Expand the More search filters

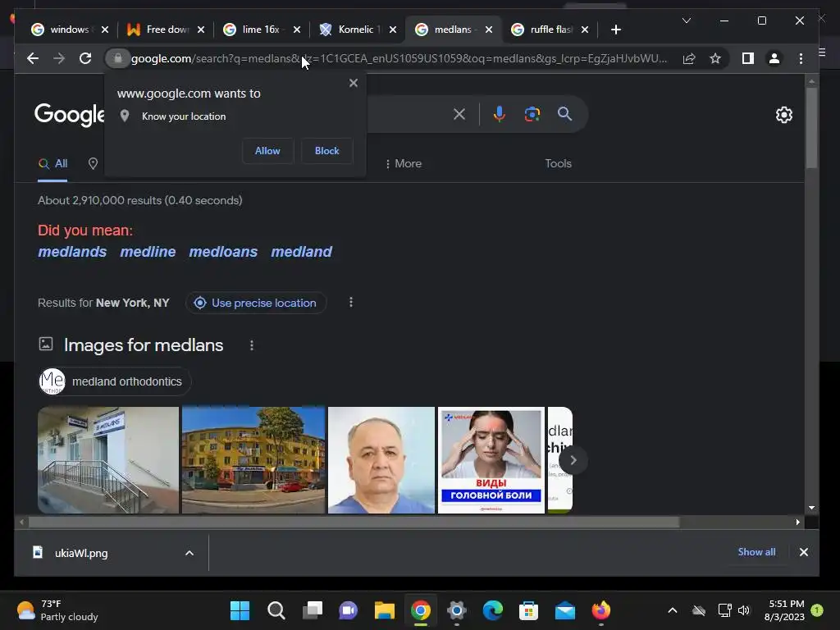pyautogui.click(x=404, y=164)
